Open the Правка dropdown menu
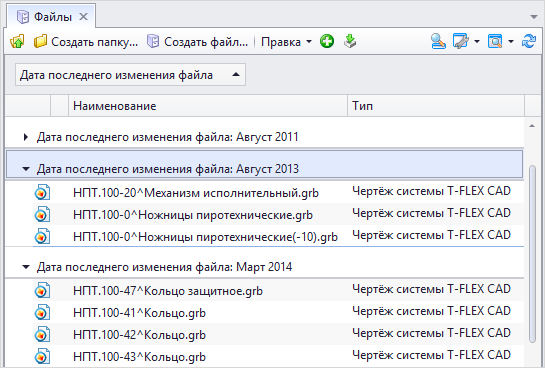Viewport: 545px width, 368px height. pos(286,42)
